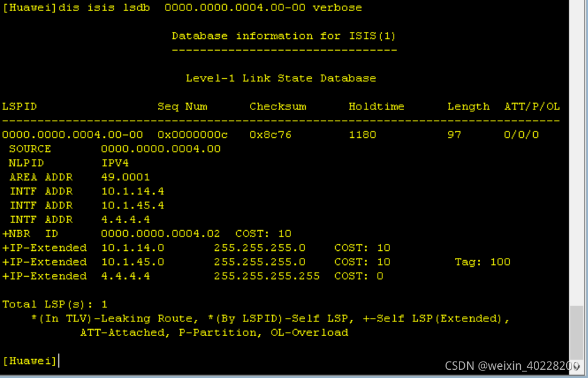Click holdtime value 1180
This screenshot has width=588, height=378.
click(x=362, y=135)
